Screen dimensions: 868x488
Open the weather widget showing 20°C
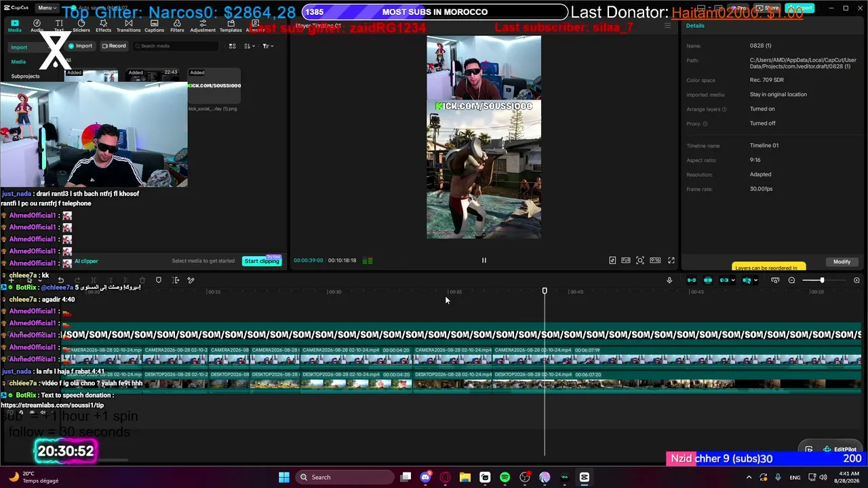(x=34, y=477)
